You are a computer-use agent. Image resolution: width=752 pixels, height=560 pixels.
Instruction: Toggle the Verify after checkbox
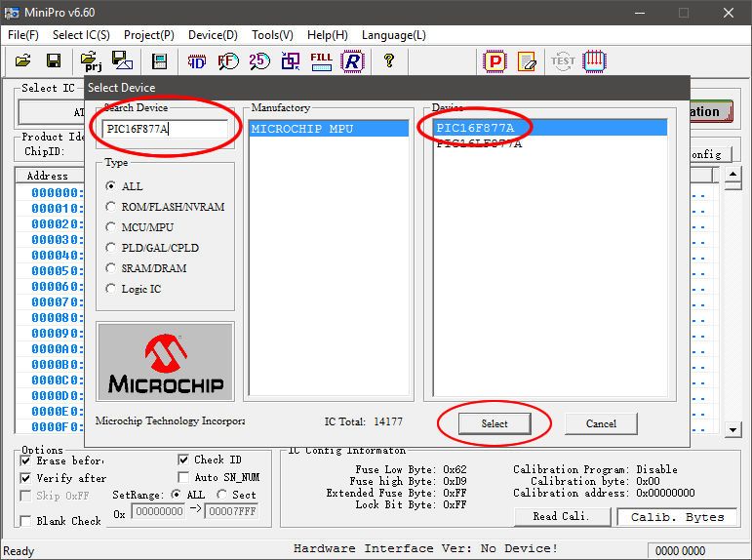(x=26, y=478)
